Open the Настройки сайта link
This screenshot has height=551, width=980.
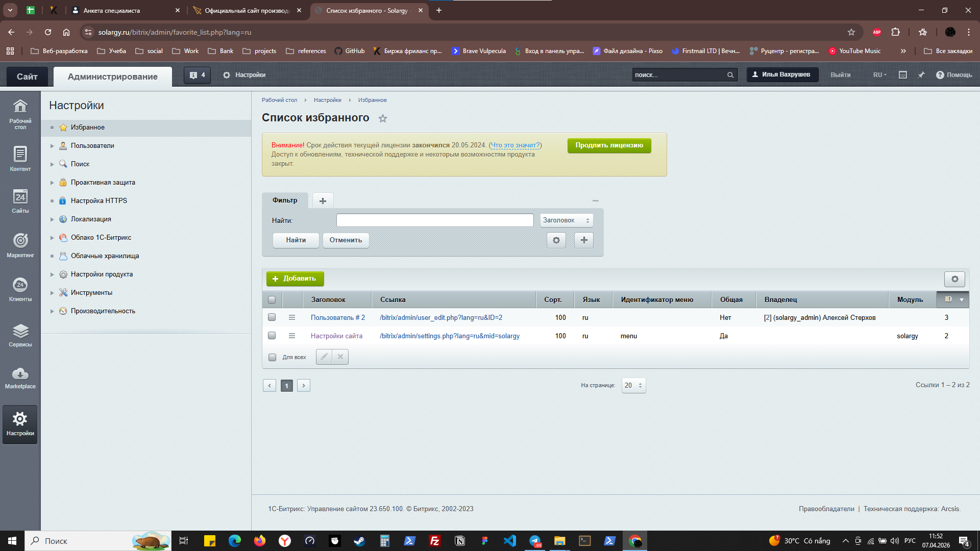pyautogui.click(x=336, y=336)
